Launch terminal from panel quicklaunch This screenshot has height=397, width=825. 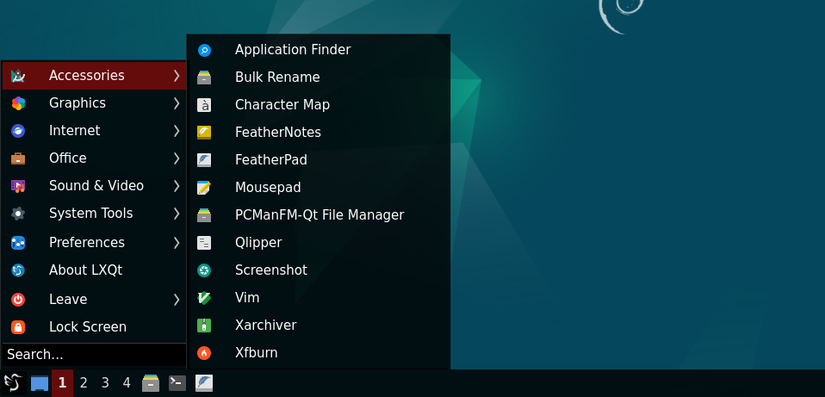click(177, 383)
